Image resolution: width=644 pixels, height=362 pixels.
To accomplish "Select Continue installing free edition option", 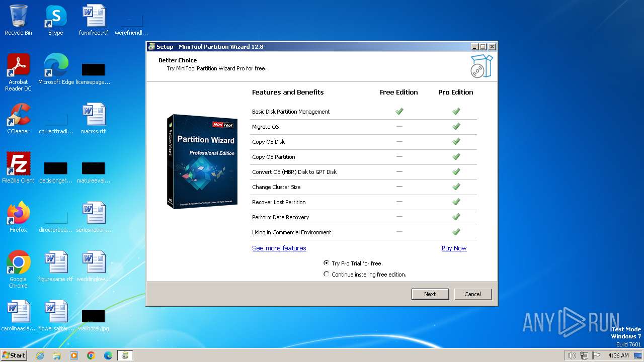I will click(x=365, y=275).
